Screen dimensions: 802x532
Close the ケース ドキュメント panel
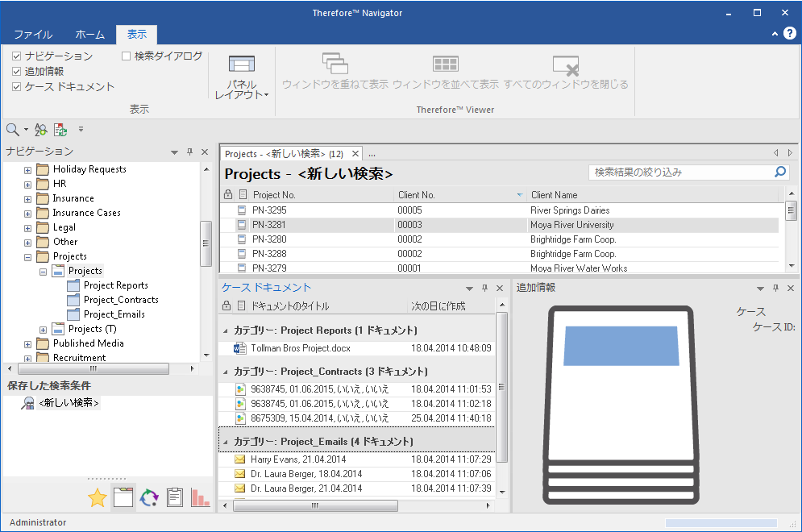pos(500,288)
